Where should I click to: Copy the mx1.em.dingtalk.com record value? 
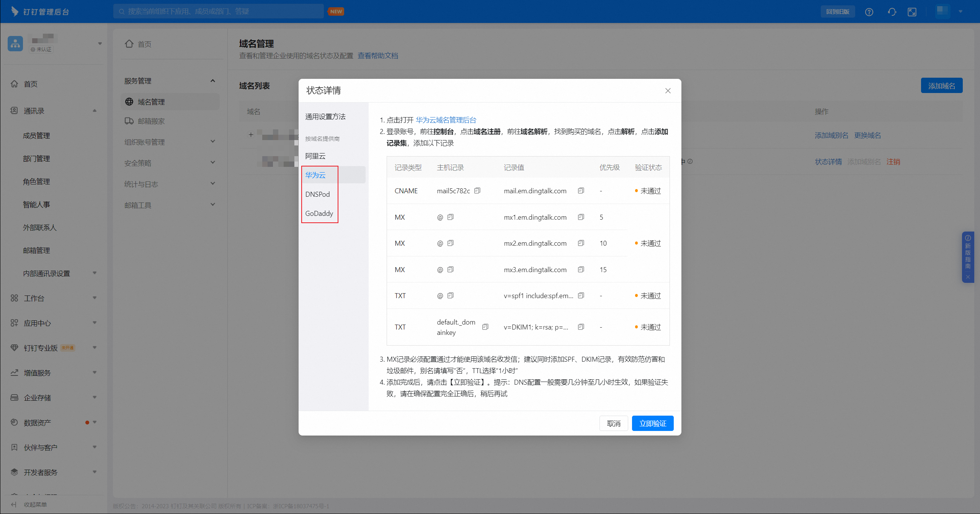[x=581, y=217]
